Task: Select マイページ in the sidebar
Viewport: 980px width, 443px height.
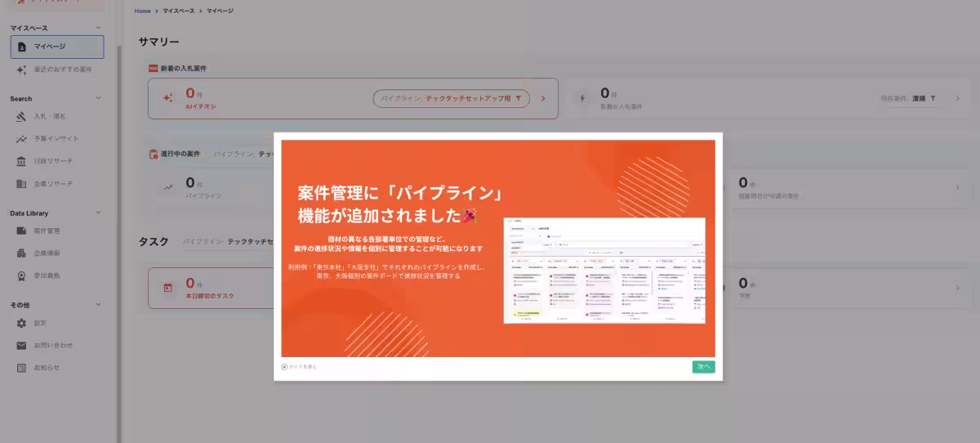Action: pos(57,47)
